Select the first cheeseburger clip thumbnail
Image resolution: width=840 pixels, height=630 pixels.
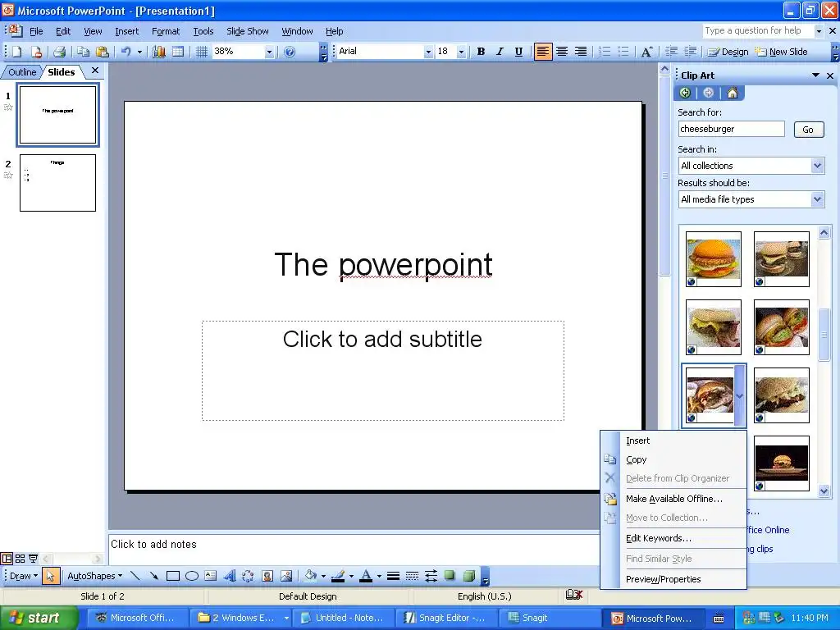point(714,258)
